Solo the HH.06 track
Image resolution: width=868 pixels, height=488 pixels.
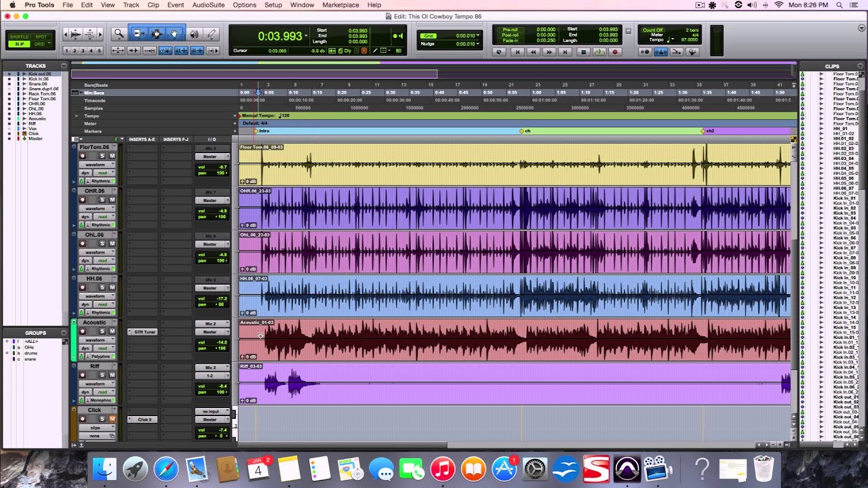[x=102, y=287]
